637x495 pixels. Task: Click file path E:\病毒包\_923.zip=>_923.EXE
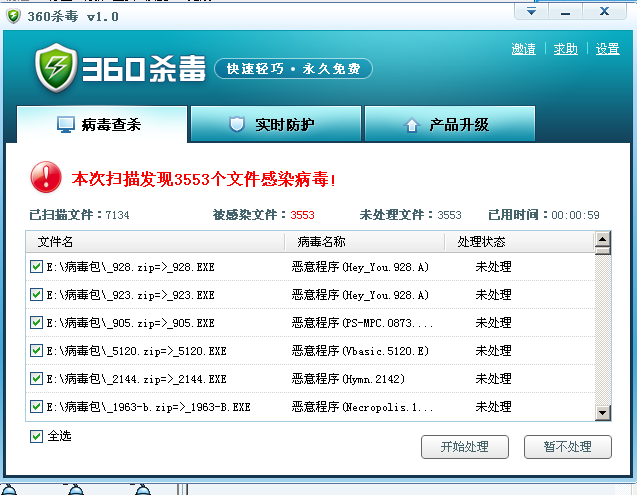tap(130, 295)
